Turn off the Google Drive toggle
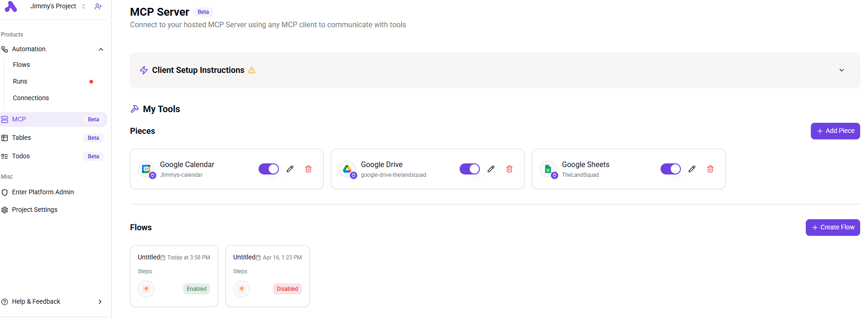The height and width of the screenshot is (318, 868). (470, 169)
